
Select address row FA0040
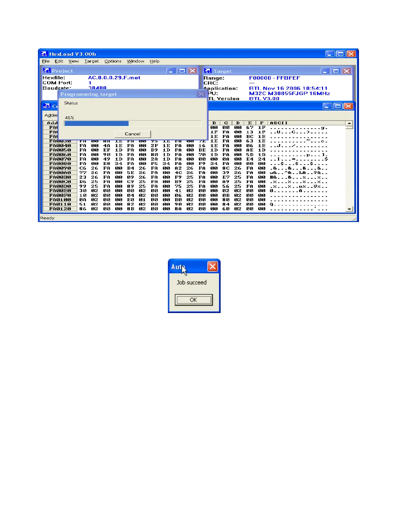tap(60, 146)
